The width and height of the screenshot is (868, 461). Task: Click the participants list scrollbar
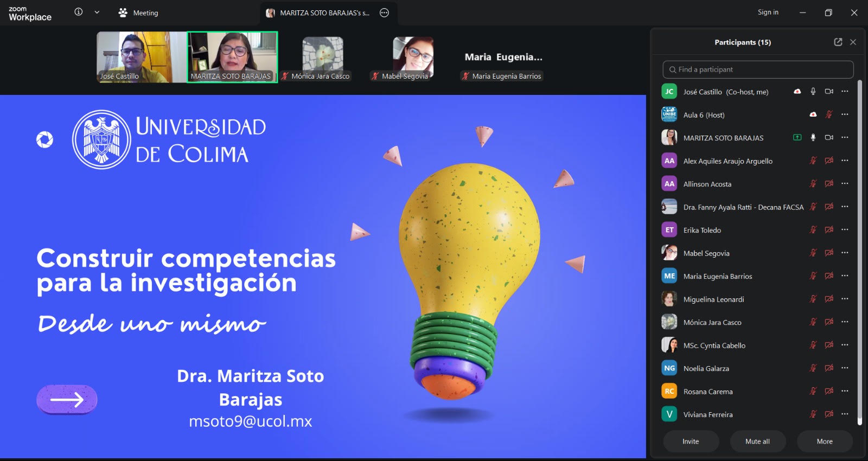tap(859, 252)
